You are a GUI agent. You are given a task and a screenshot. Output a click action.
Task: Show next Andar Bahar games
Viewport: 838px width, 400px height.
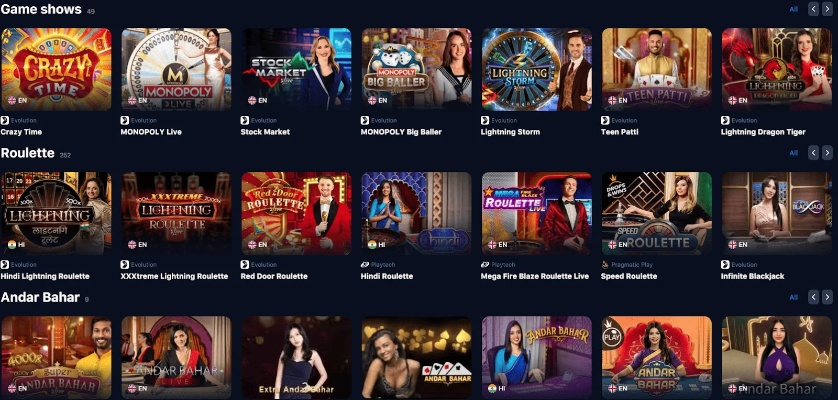(x=827, y=297)
